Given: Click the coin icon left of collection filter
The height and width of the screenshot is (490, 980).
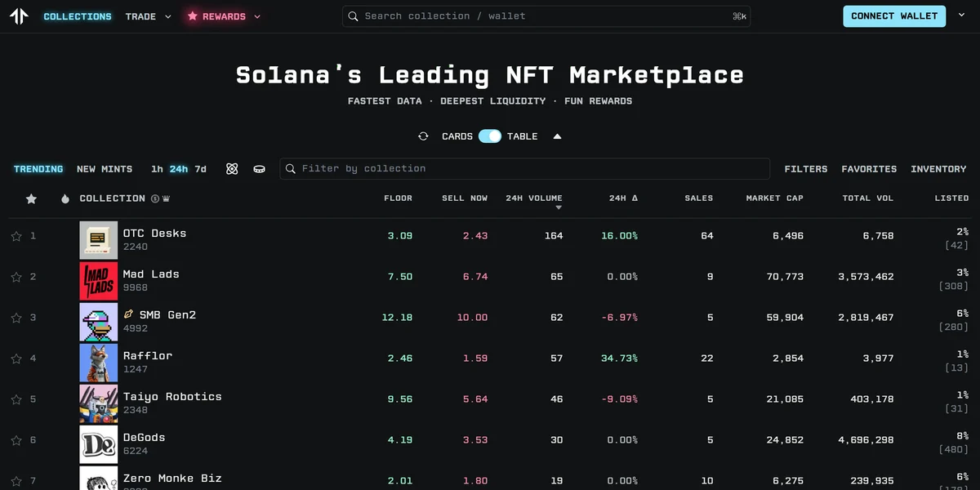Looking at the screenshot, I should pos(260,169).
